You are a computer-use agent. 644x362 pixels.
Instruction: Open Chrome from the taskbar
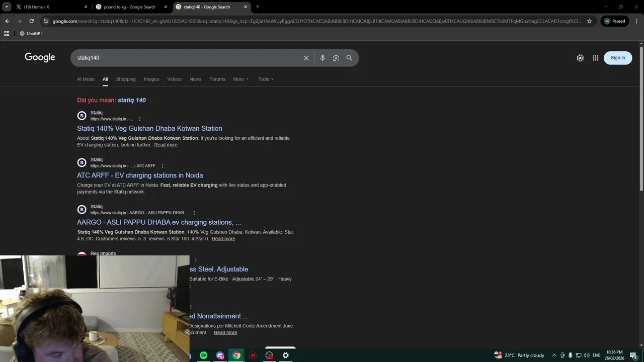(x=236, y=355)
